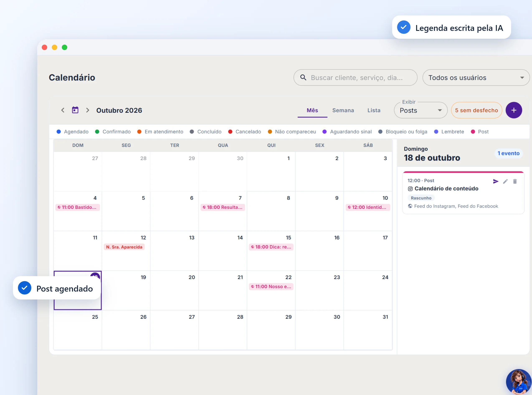Click the Bloqueio ou folga legend label
This screenshot has height=395, width=532.
[406, 132]
